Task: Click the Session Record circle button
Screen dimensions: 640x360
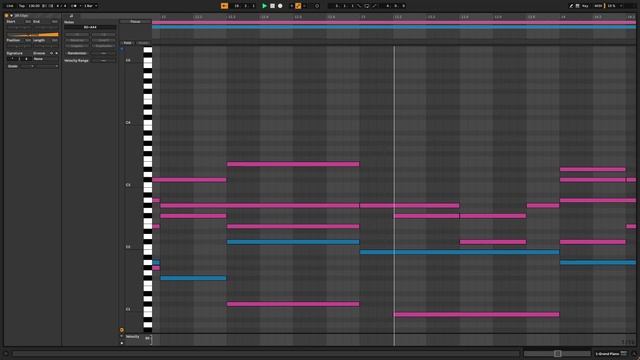Action: 317,6
